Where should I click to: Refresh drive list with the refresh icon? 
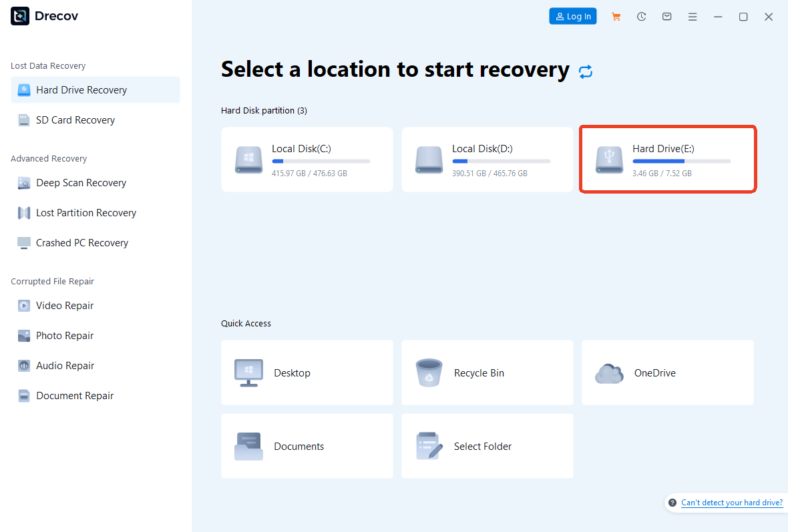pos(586,71)
